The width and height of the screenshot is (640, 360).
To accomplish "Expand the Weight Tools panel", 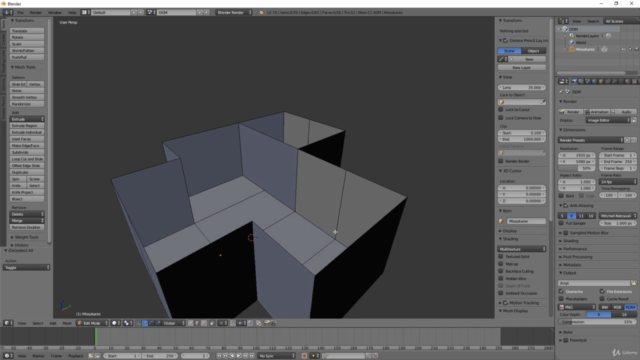I will tap(26, 237).
